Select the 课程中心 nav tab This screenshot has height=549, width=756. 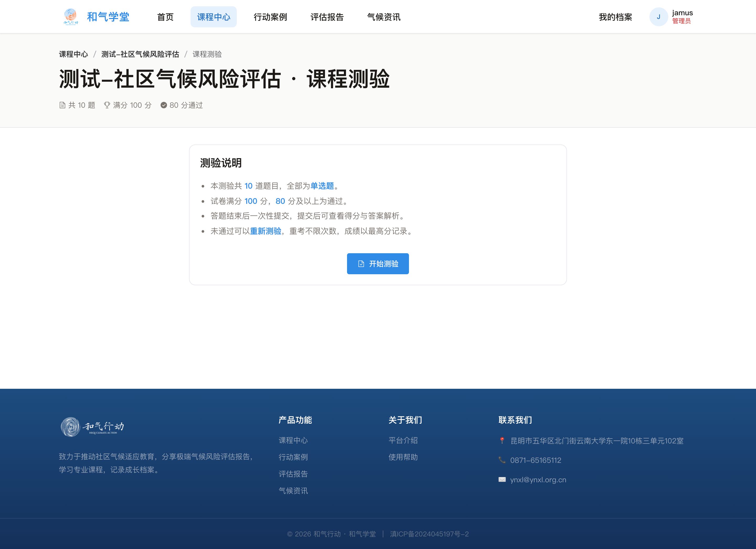(214, 17)
